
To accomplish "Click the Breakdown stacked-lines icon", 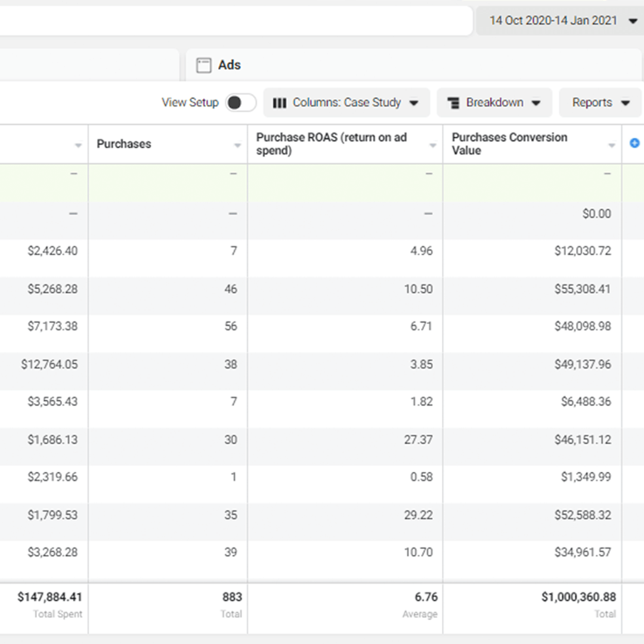I will (454, 103).
